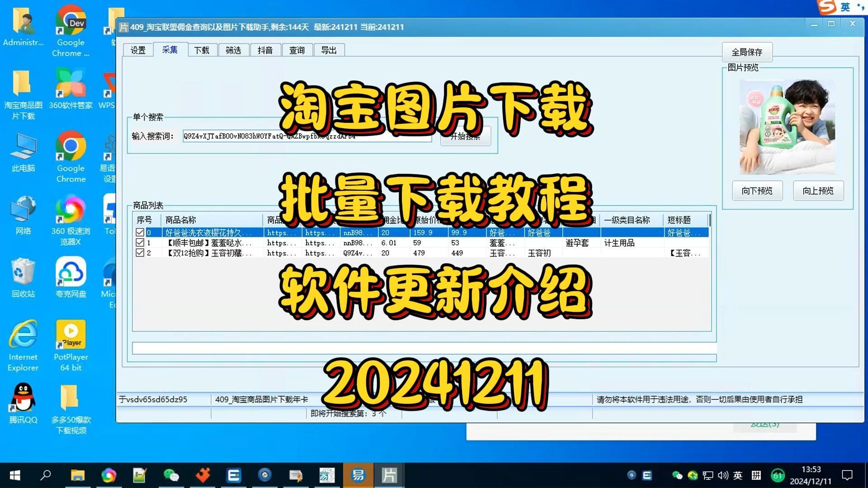This screenshot has height=488, width=868.
Task: Open the 回收站 recycle bin icon
Action: click(x=23, y=278)
